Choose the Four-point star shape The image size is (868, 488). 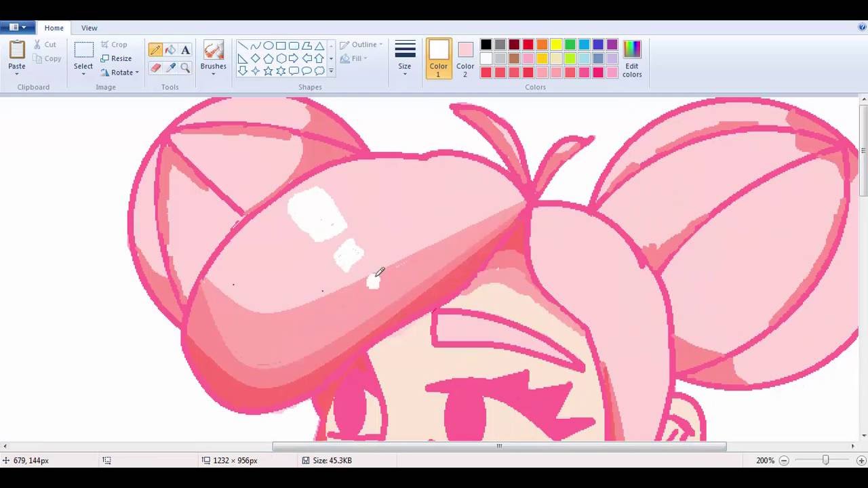(x=256, y=70)
